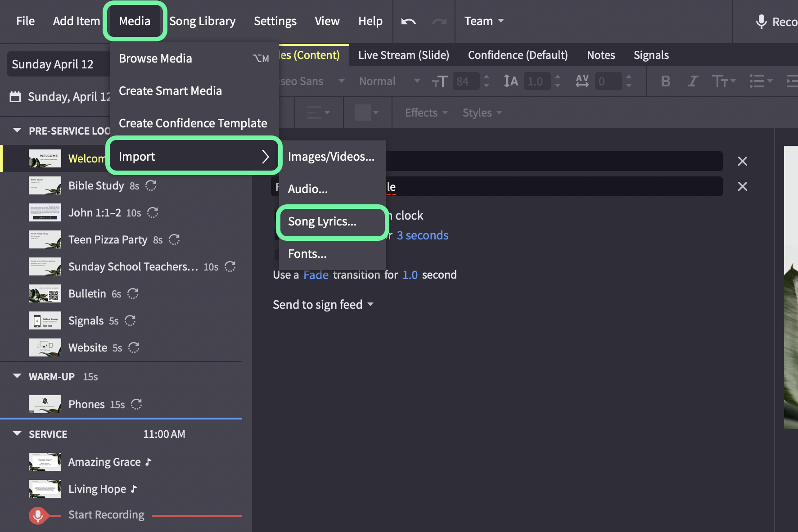Viewport: 798px width, 532px height.
Task: Select the Amazing Grace song thumbnail
Action: pos(45,462)
